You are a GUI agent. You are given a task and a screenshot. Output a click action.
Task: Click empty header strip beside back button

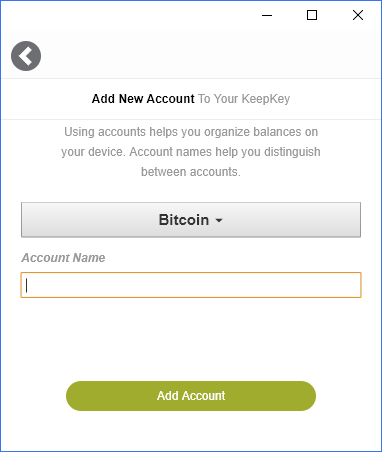click(x=210, y=55)
